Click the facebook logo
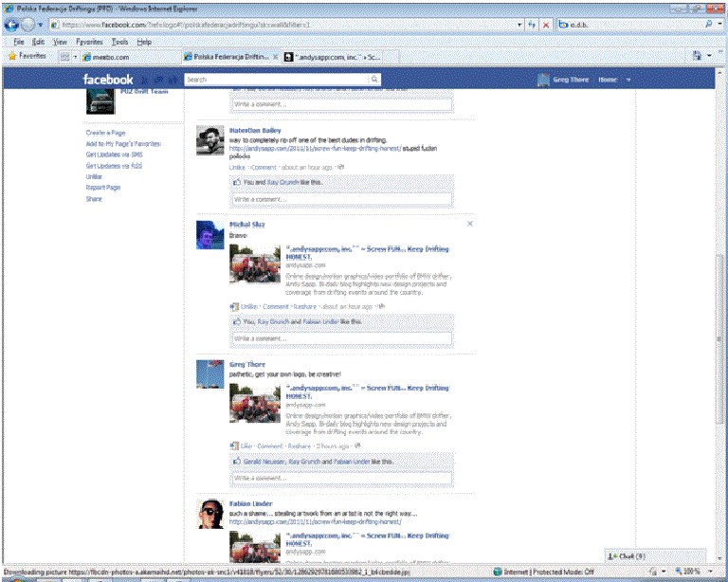The width and height of the screenshot is (728, 582). point(108,80)
